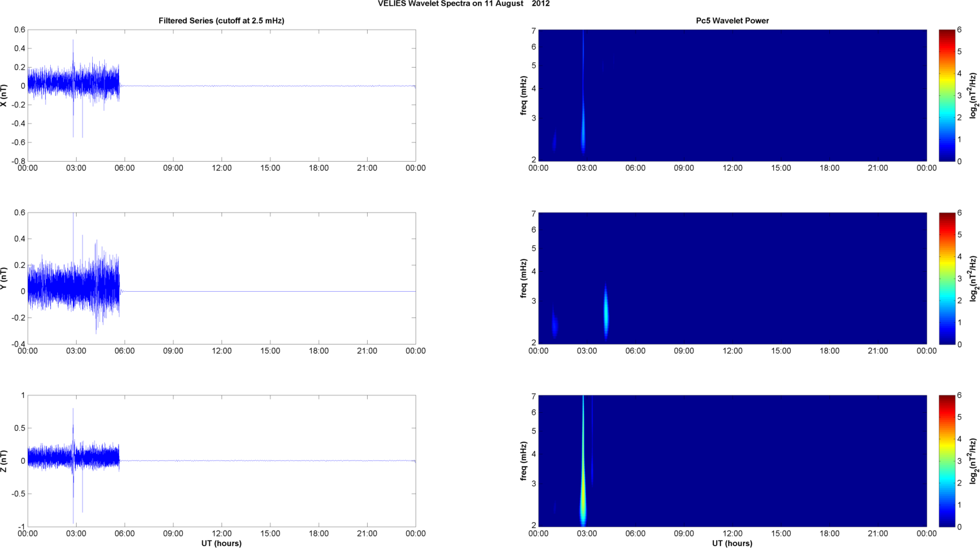Click -0.4 tick on Y time series axis
Viewport: 980px width, 548px height.
pyautogui.click(x=18, y=344)
